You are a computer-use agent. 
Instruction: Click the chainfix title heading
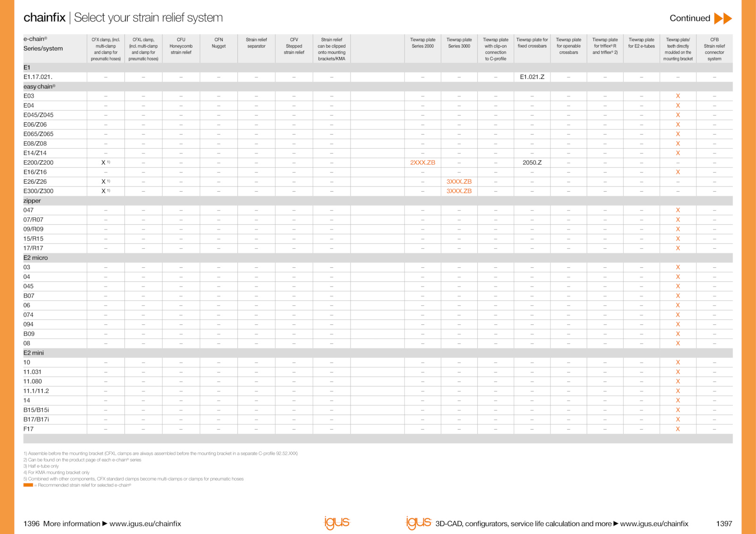[44, 17]
